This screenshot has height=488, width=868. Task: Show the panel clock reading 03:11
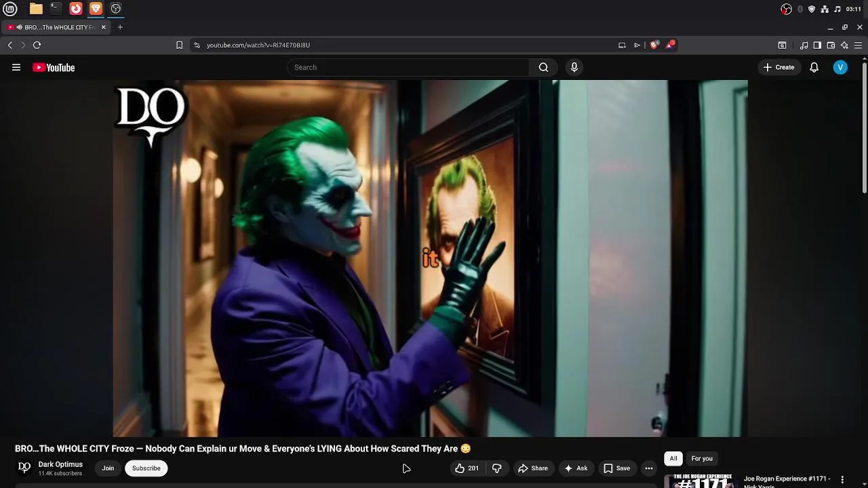[854, 9]
